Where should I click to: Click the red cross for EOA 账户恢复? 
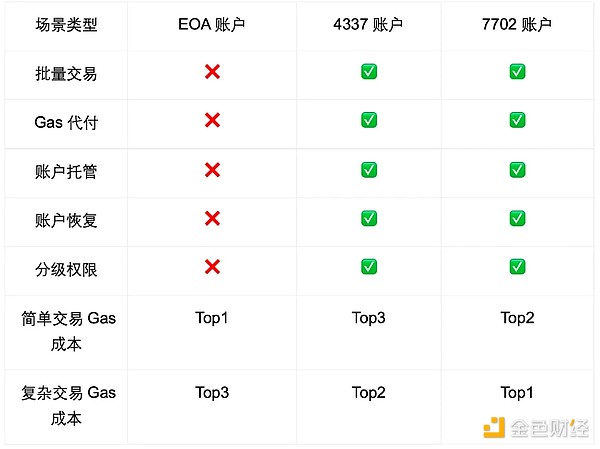pyautogui.click(x=212, y=218)
